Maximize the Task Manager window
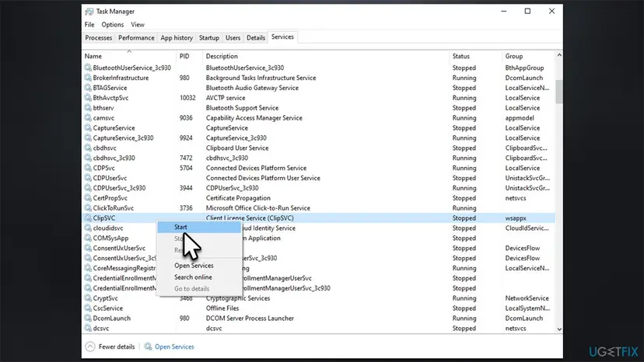Screen dimensions: 644x362 [x=528, y=12]
